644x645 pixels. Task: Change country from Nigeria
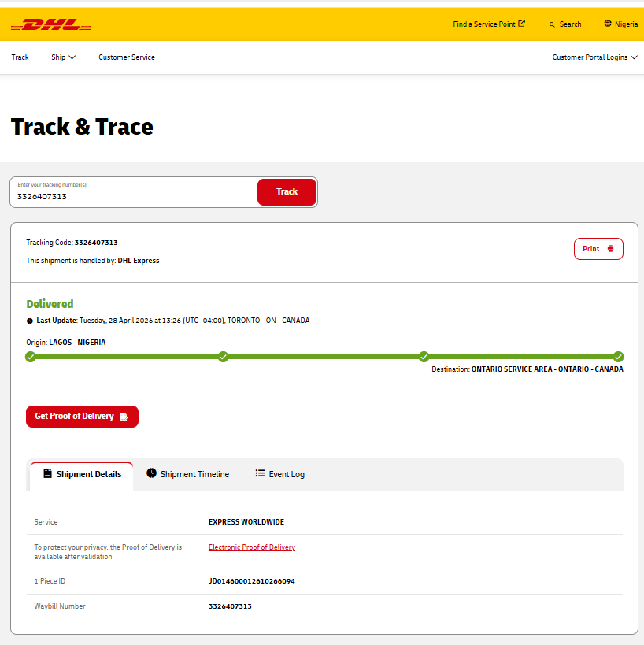pyautogui.click(x=621, y=24)
